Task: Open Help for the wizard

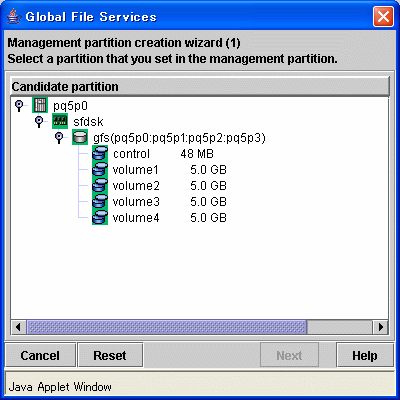Action: [x=365, y=355]
